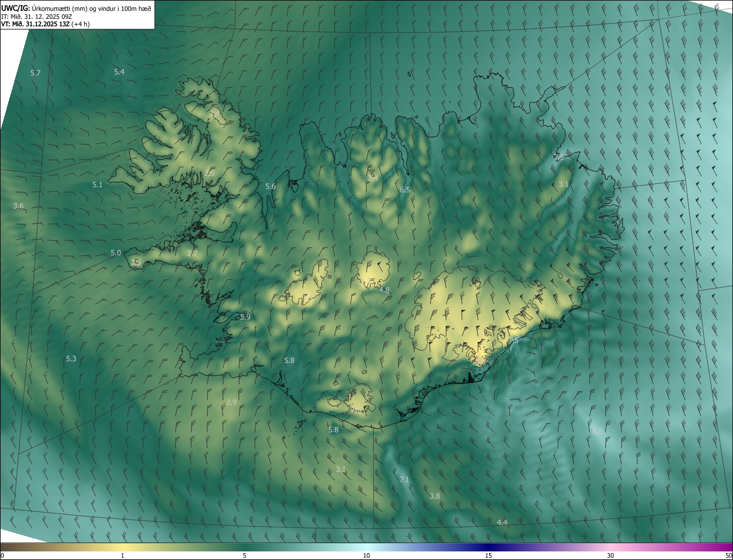The image size is (733, 560).
Task: Click the 4.8 value below Hofsjökull glacier
Action: click(384, 290)
